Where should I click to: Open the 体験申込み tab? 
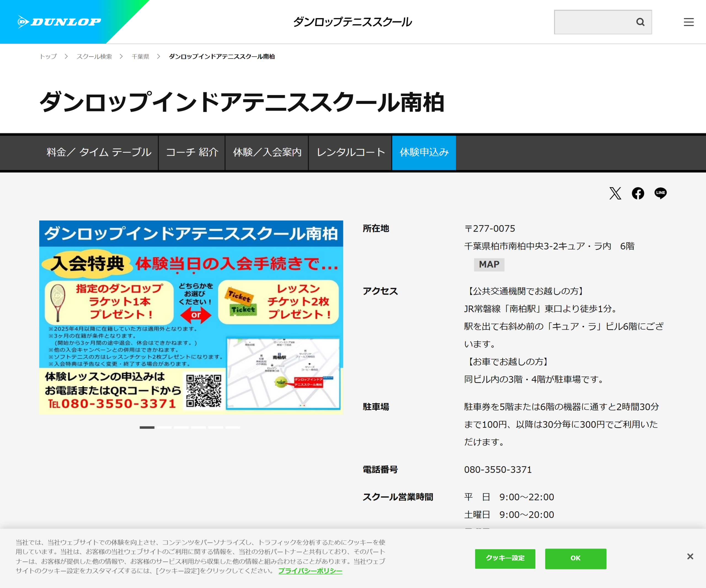click(x=424, y=152)
